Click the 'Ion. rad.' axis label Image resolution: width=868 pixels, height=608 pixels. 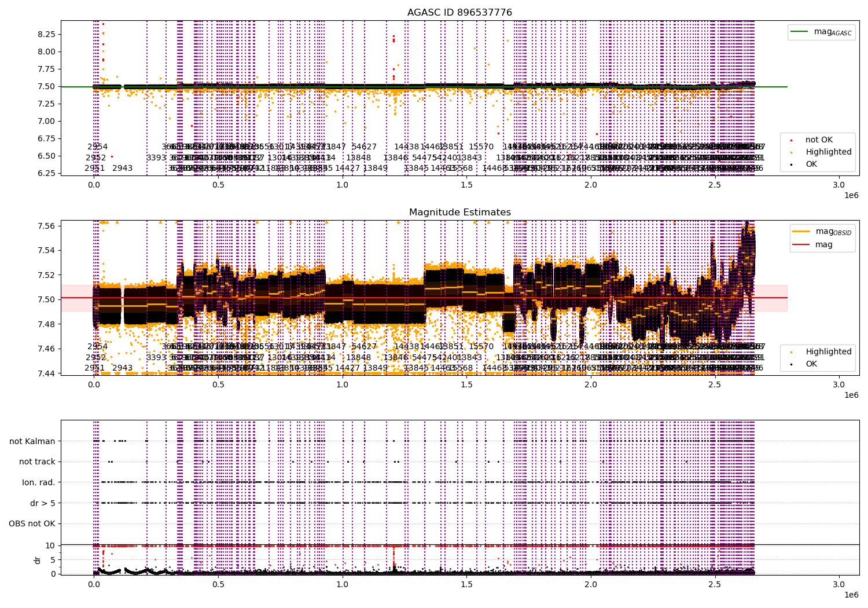[x=39, y=482]
